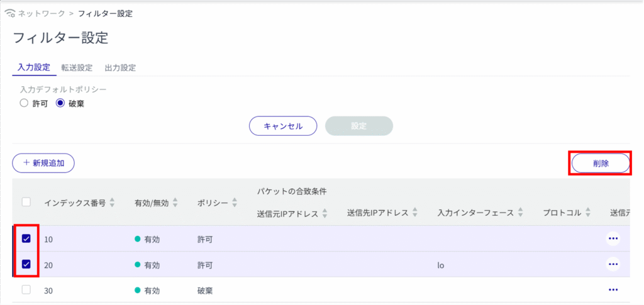644x305 pixels.
Task: Switch to the 転送設定 tab
Action: [x=77, y=68]
